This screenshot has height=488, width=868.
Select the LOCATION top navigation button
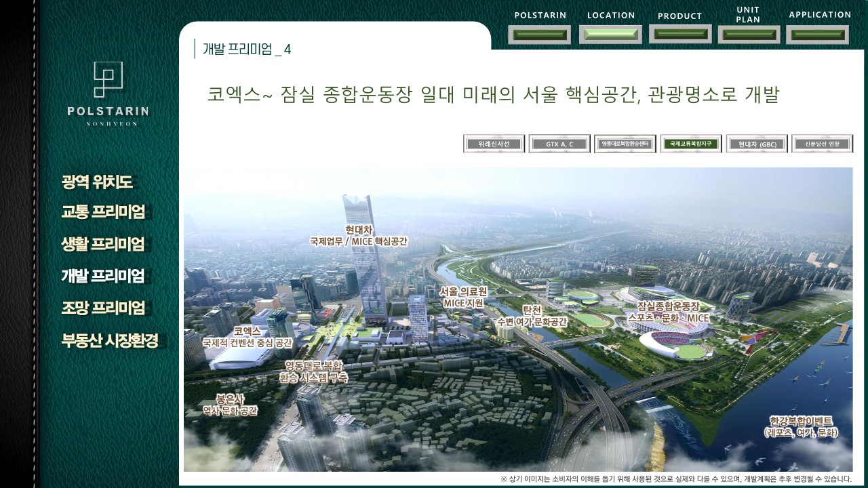coord(610,34)
